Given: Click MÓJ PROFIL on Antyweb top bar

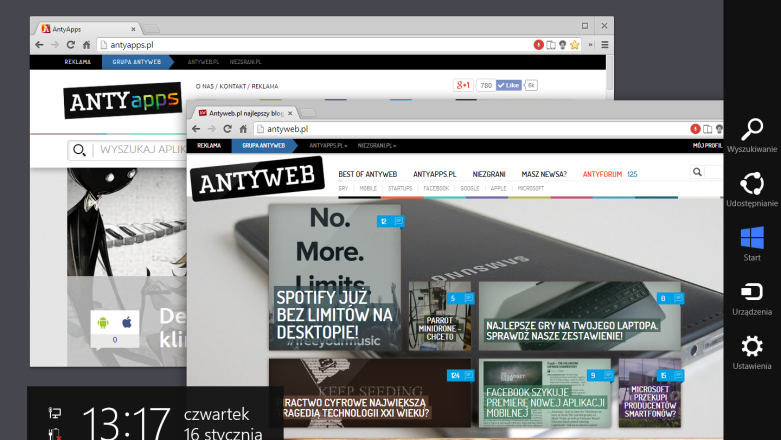Looking at the screenshot, I should (x=707, y=146).
